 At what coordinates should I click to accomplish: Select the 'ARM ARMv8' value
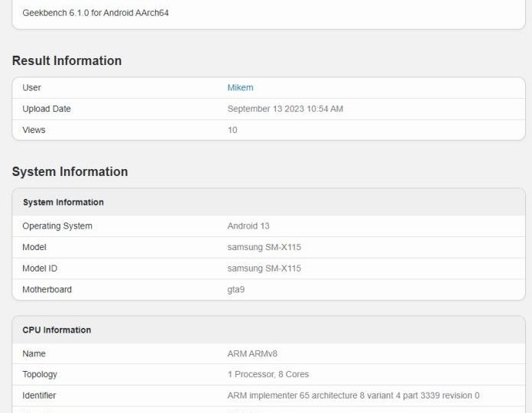[252, 353]
